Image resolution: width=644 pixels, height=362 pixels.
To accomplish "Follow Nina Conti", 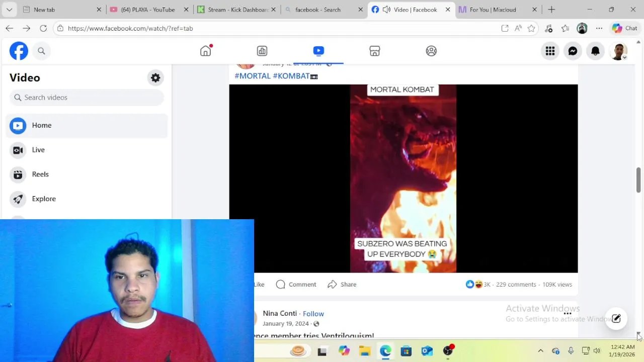I will coord(313,314).
